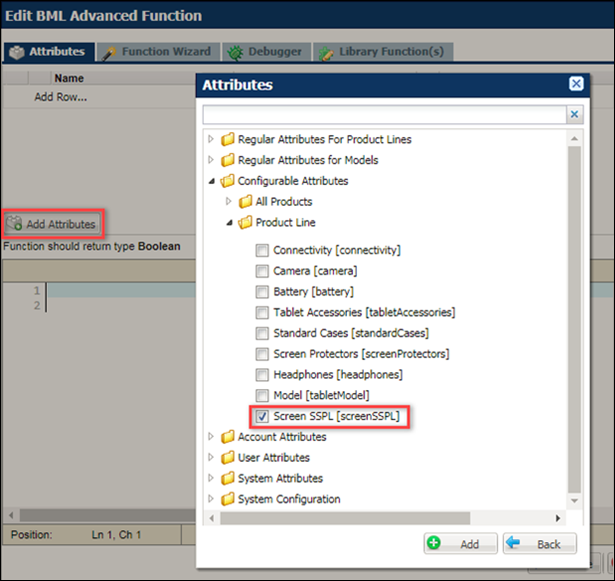Click the green plus icon on Add

pos(434,543)
